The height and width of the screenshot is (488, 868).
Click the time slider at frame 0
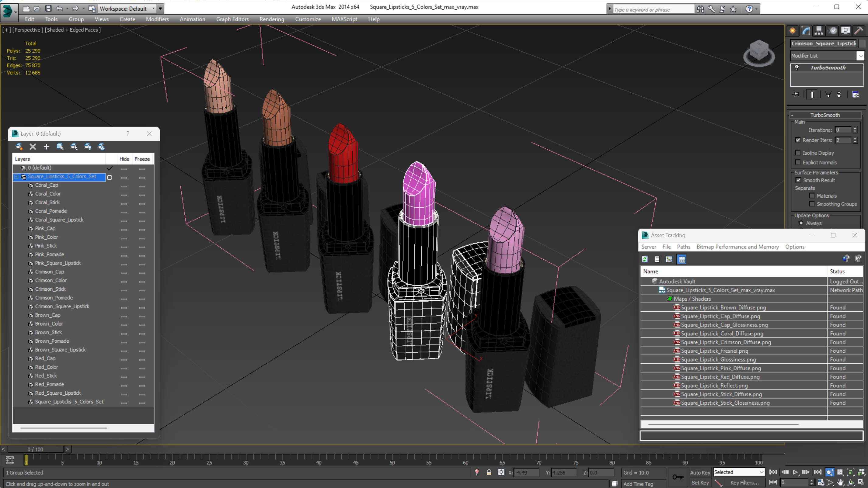tap(26, 459)
